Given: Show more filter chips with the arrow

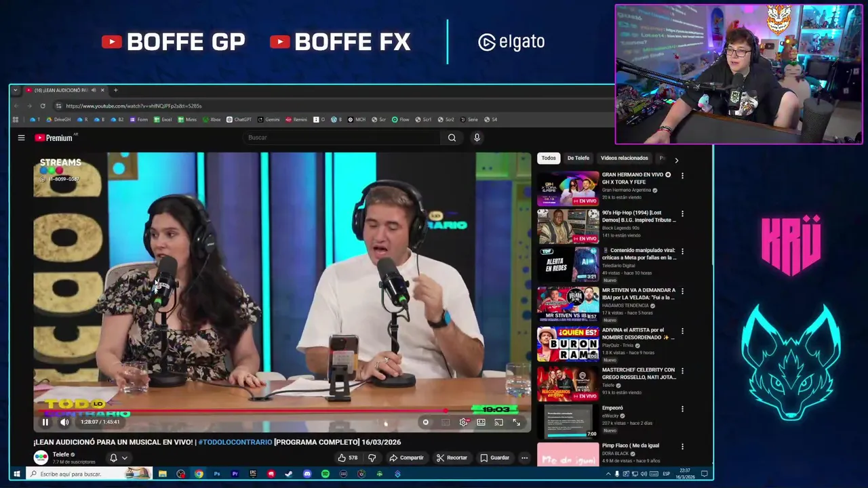Looking at the screenshot, I should pyautogui.click(x=676, y=160).
